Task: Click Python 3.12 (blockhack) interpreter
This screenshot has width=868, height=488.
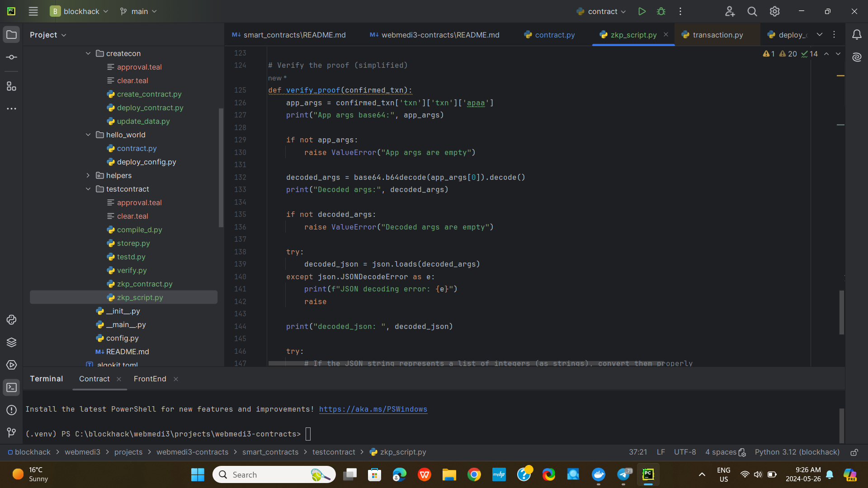Action: click(797, 452)
